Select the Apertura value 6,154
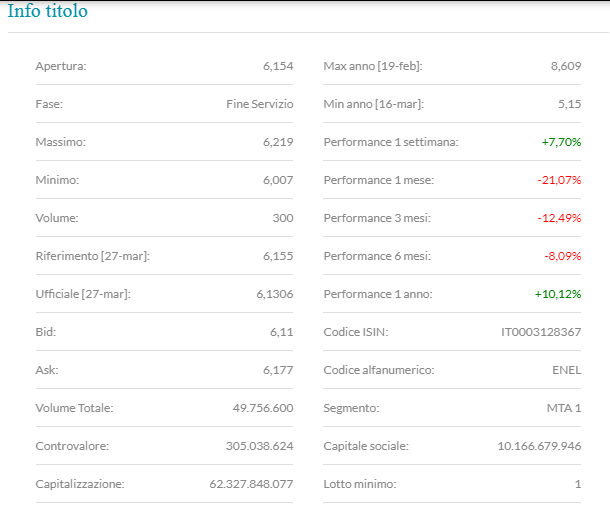 pyautogui.click(x=277, y=66)
